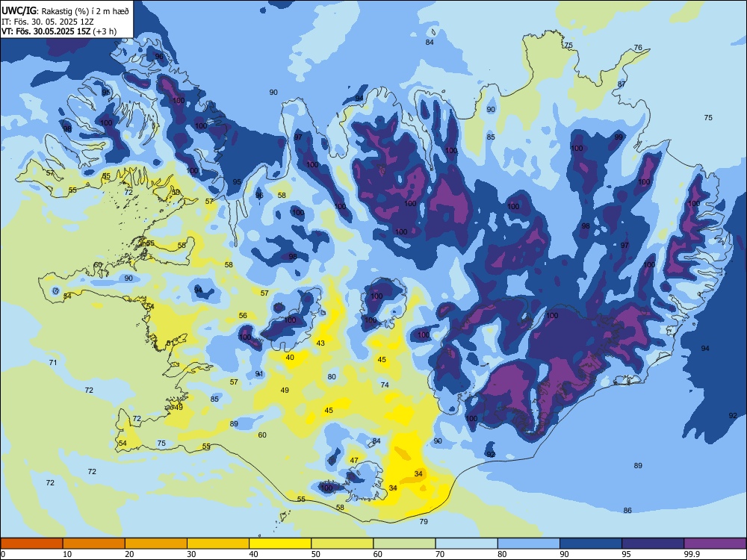Click the '95' legend tick label
Screen dimensions: 747x560
click(627, 554)
